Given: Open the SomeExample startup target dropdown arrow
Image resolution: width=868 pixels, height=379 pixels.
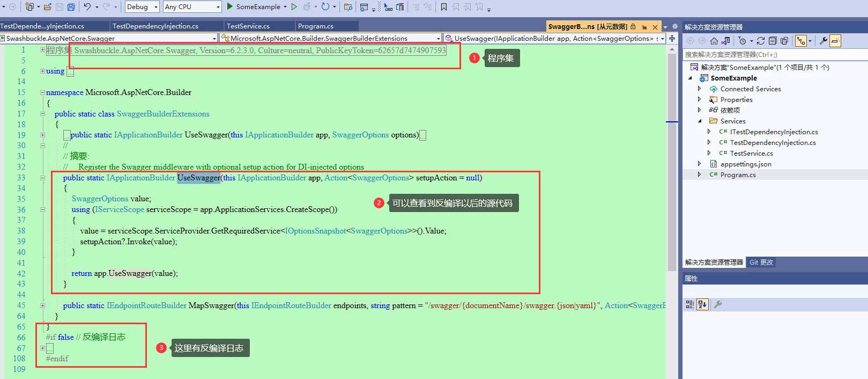Looking at the screenshot, I should pos(285,7).
